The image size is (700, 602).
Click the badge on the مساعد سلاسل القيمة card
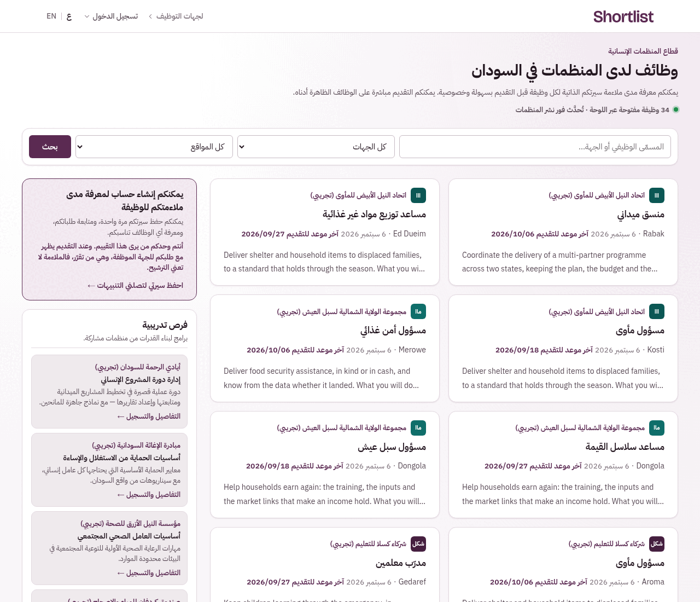coord(657,428)
